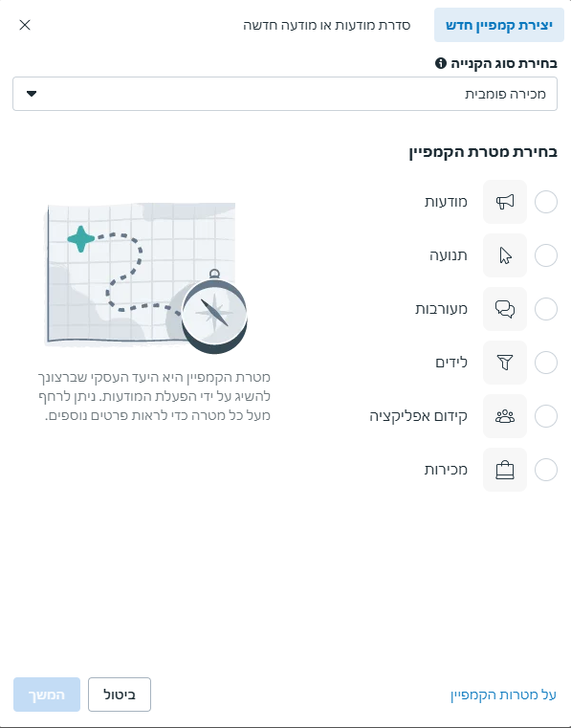This screenshot has width=571, height=728.
Task: Select the מודעות radio button
Action: [546, 202]
